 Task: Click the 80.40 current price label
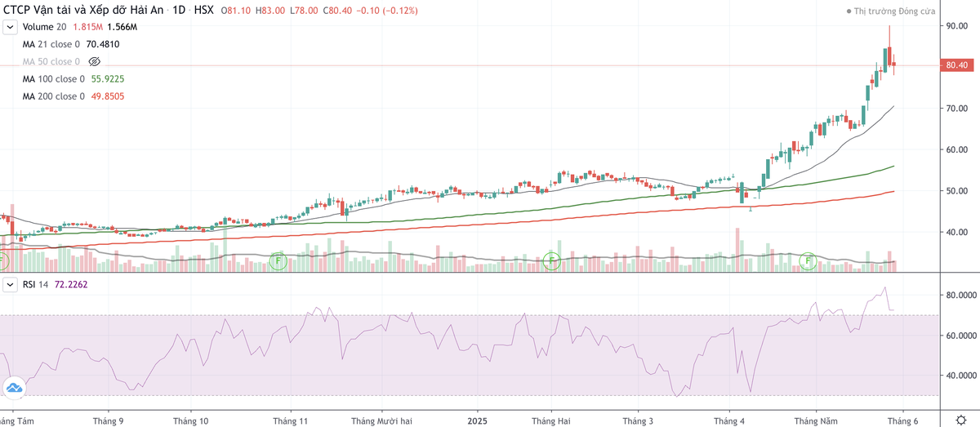click(956, 65)
